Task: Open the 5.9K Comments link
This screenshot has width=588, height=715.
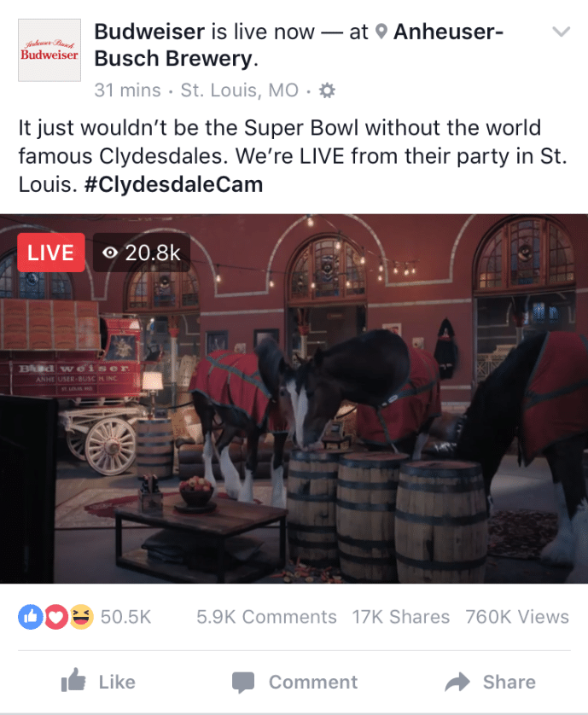Action: pyautogui.click(x=266, y=617)
